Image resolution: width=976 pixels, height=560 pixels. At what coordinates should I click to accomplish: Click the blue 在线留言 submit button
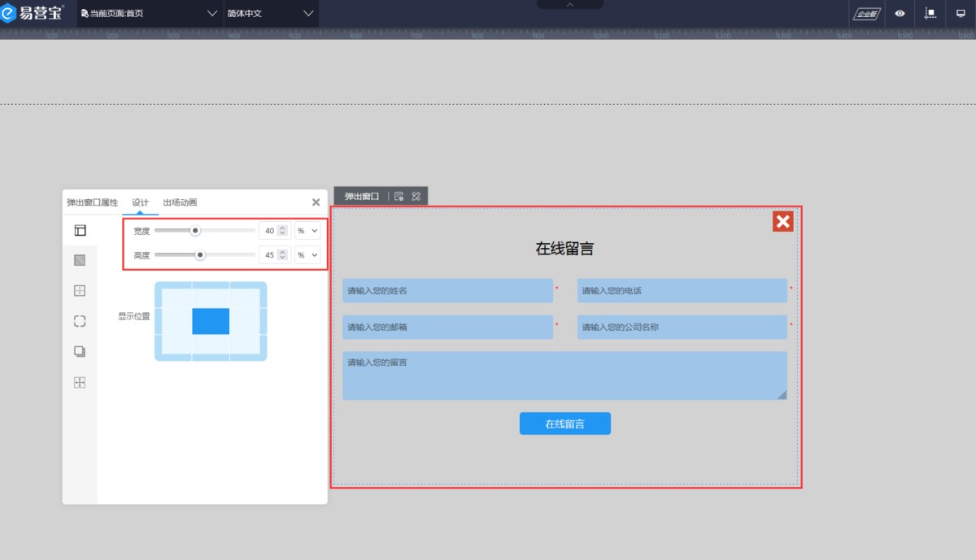tap(564, 423)
